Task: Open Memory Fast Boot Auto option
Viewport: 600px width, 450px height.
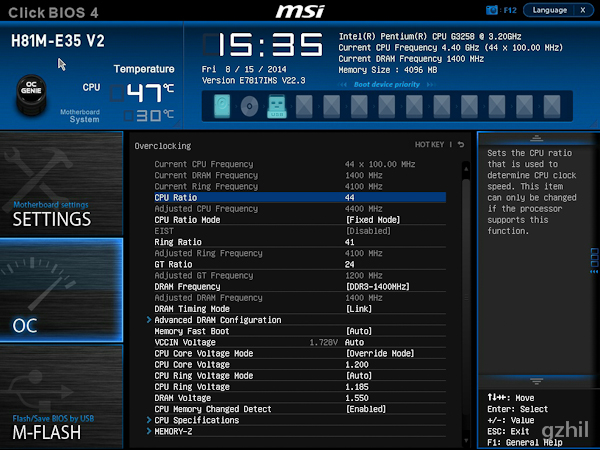Action: click(x=359, y=331)
